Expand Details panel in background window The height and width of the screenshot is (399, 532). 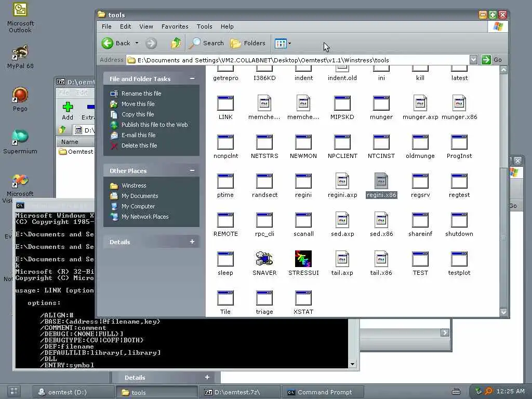207,377
